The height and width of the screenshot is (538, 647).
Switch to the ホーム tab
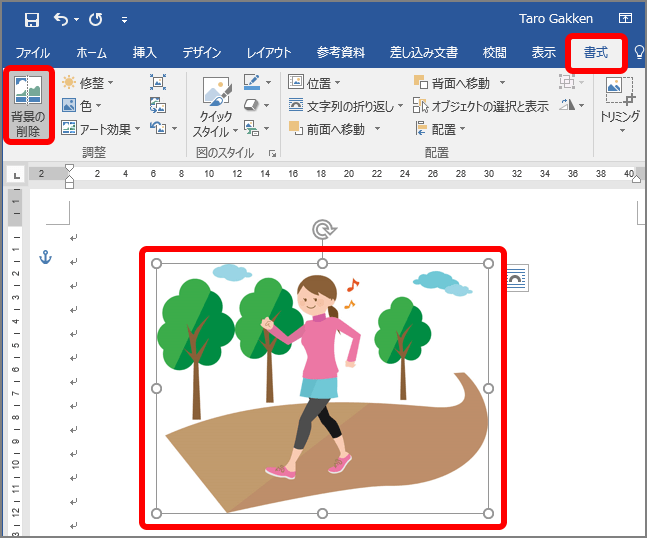tap(92, 53)
